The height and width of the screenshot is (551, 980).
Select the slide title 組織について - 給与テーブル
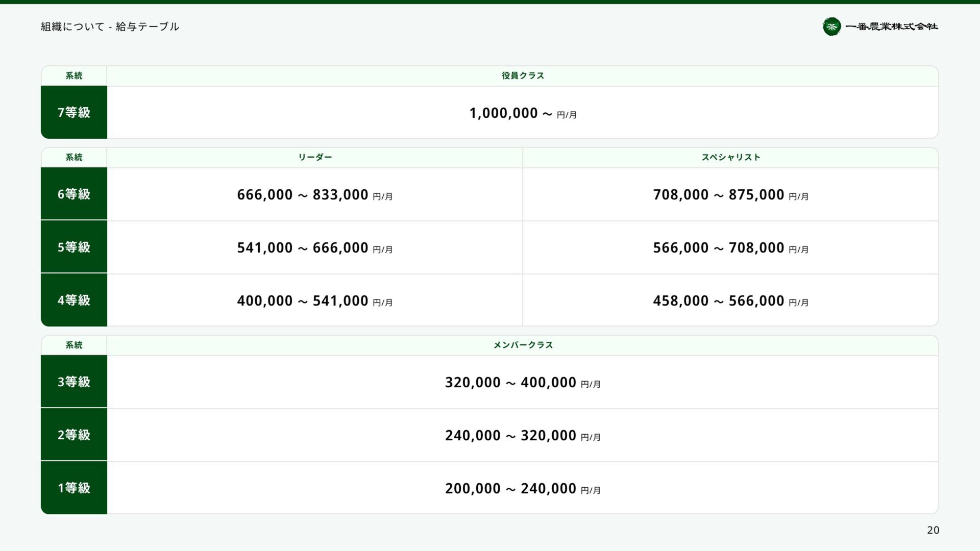(x=110, y=27)
